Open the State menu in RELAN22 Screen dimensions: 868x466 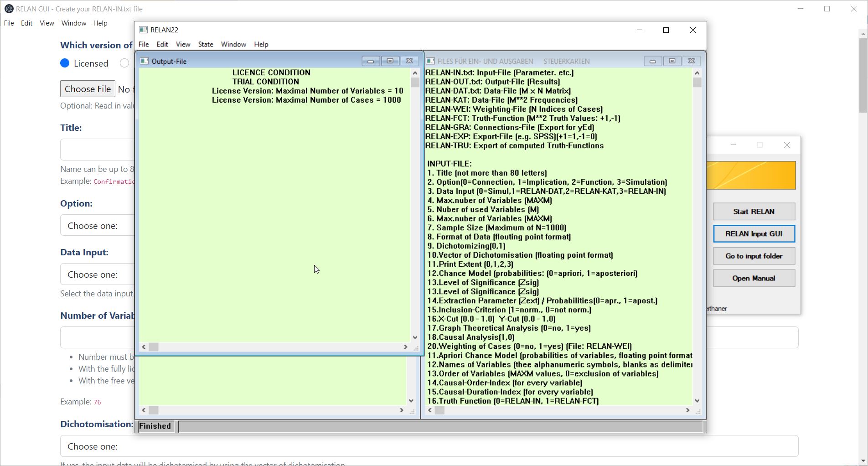point(205,44)
